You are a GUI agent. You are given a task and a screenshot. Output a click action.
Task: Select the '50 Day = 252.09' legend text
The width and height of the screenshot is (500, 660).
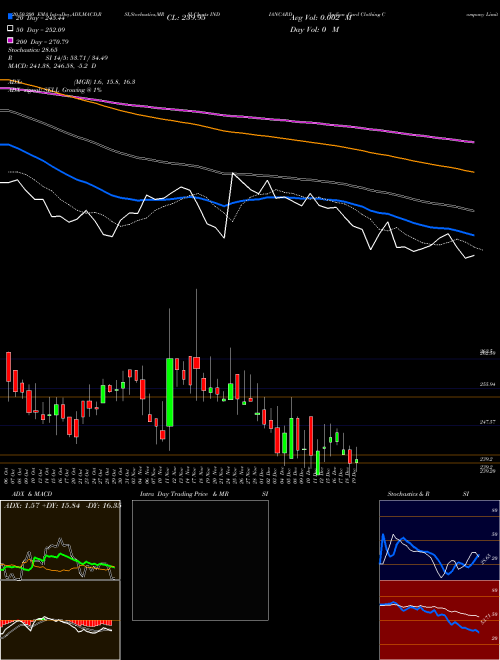40,30
